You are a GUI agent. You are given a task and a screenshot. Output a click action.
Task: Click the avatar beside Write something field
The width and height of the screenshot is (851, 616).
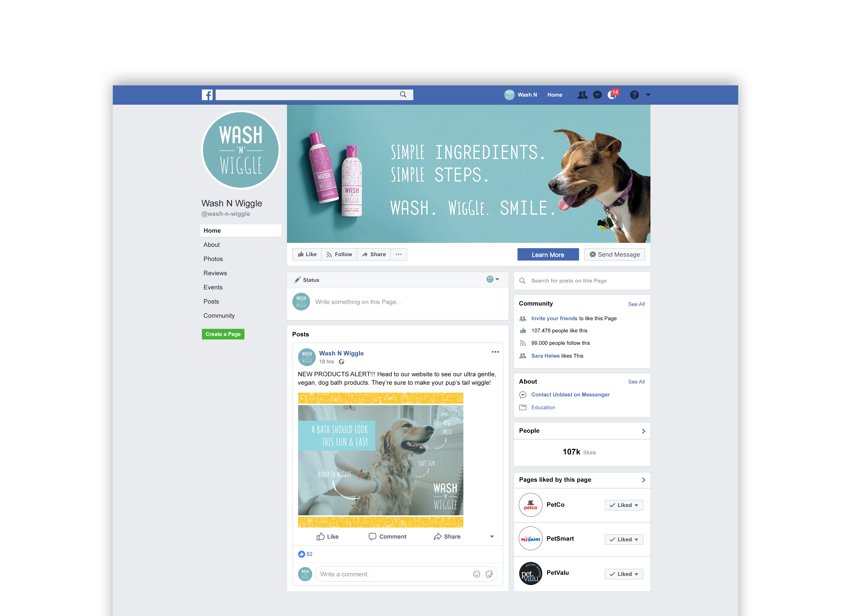tap(301, 302)
